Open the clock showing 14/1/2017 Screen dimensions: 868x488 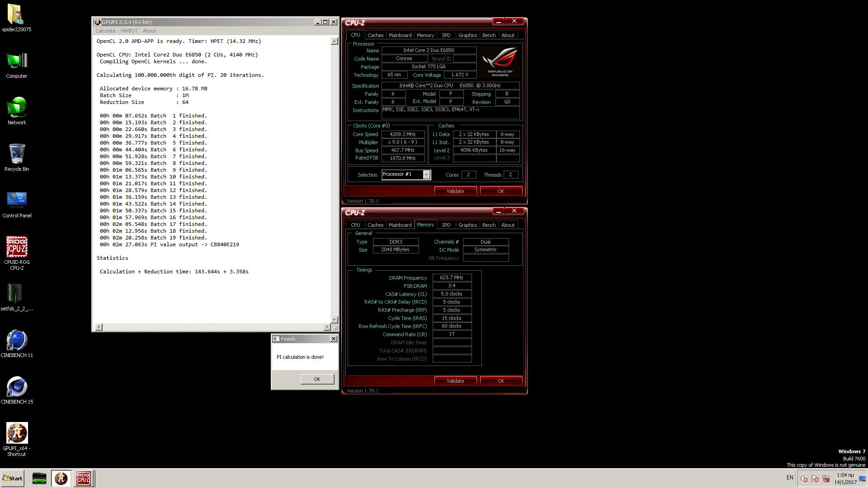pos(845,479)
